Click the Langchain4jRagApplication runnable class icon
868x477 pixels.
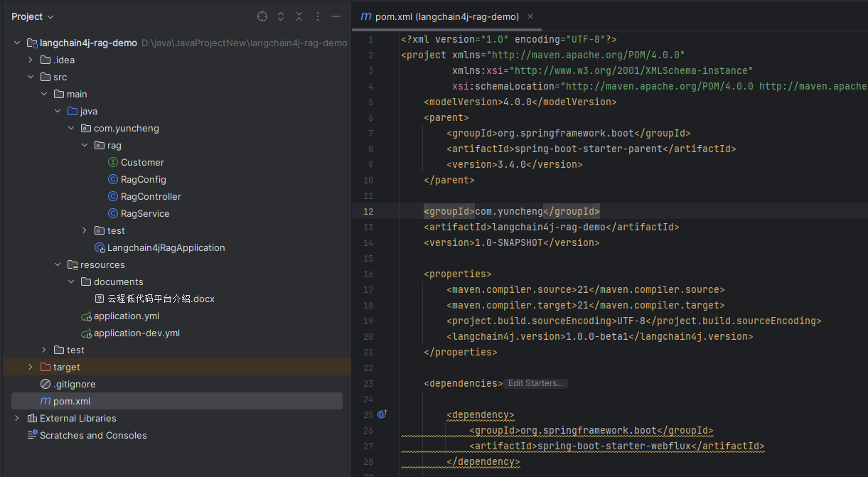click(100, 247)
